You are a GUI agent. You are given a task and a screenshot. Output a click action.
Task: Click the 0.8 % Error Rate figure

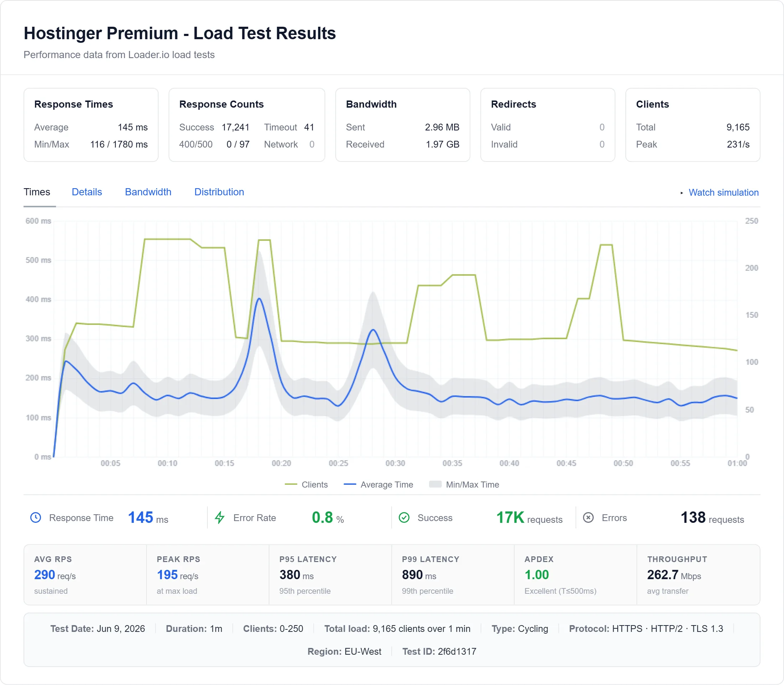coord(328,517)
